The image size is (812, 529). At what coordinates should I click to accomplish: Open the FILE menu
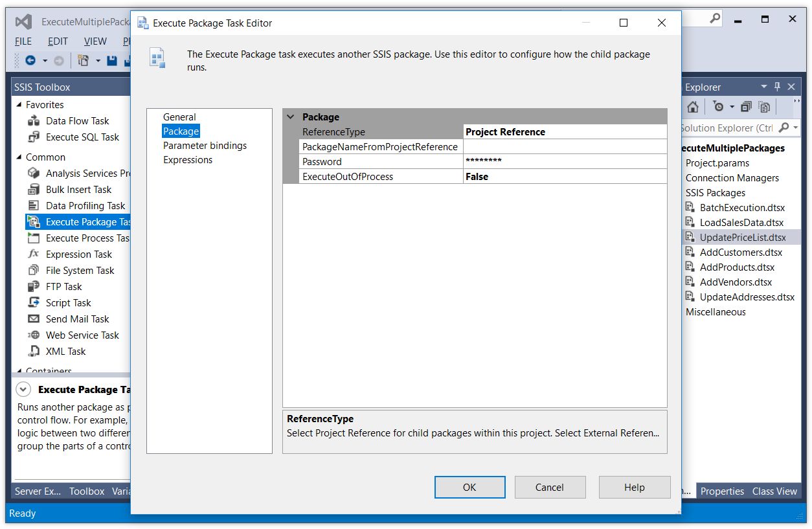coord(23,41)
